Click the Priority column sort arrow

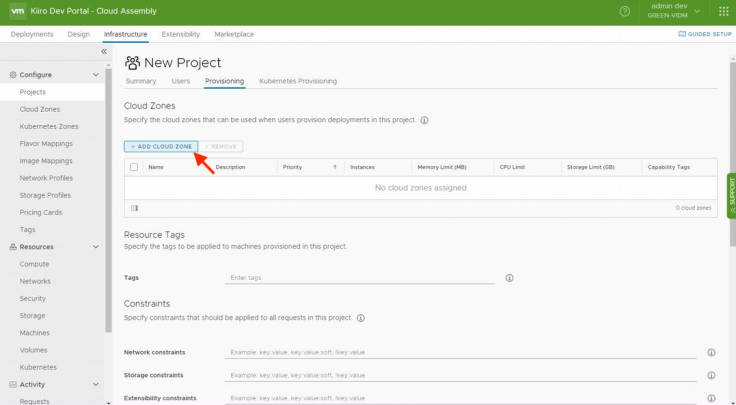pyautogui.click(x=335, y=167)
